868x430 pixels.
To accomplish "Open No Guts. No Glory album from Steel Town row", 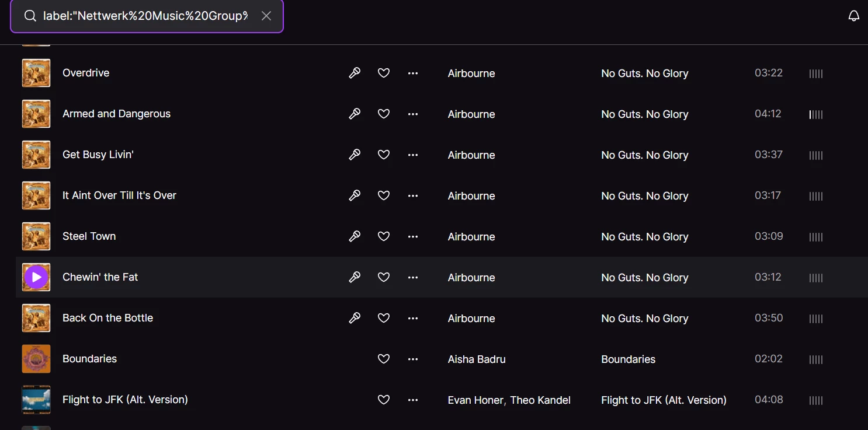I will [x=644, y=237].
